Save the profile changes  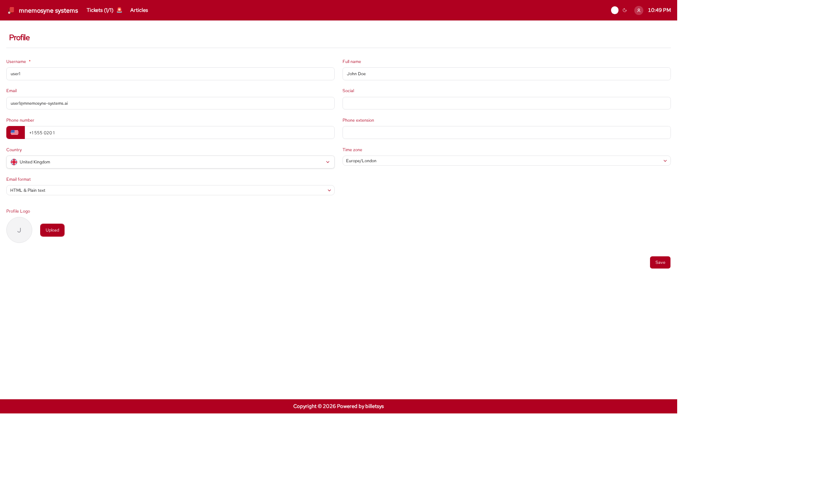coord(660,263)
